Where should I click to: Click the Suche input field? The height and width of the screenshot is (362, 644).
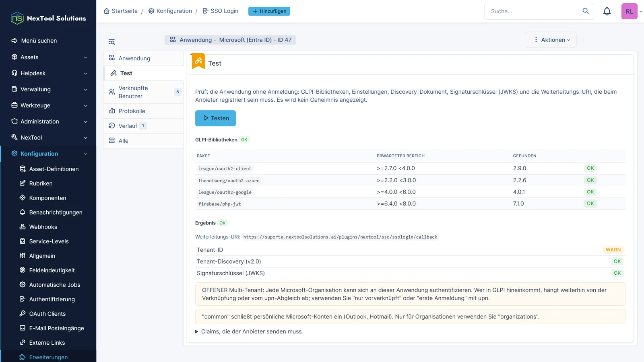pos(533,11)
